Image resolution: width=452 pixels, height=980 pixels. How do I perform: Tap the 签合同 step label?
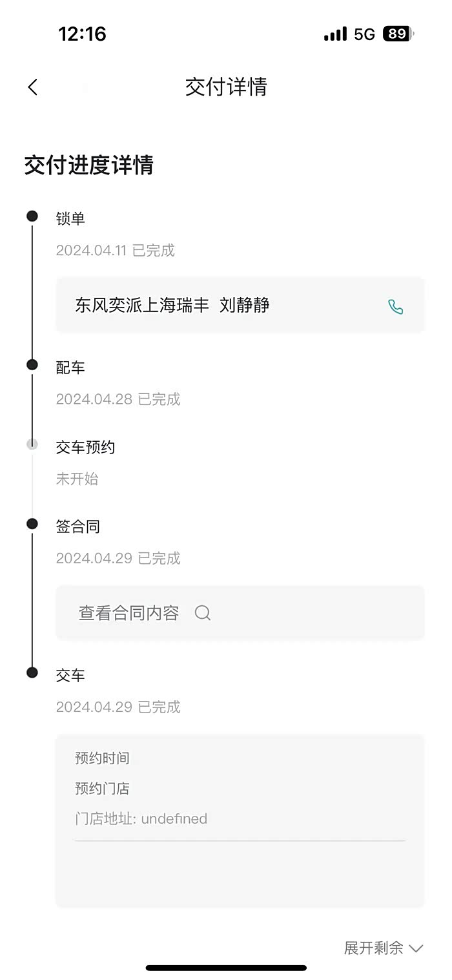pyautogui.click(x=78, y=526)
